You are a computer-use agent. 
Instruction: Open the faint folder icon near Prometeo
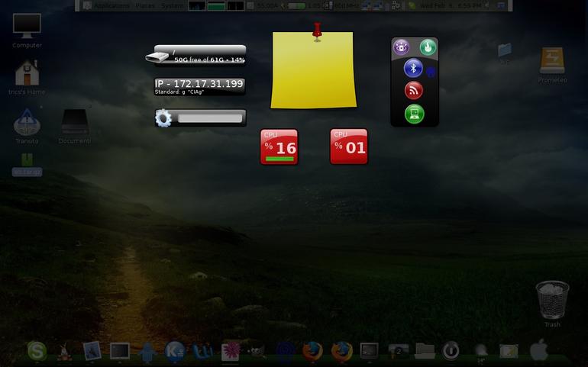click(505, 50)
